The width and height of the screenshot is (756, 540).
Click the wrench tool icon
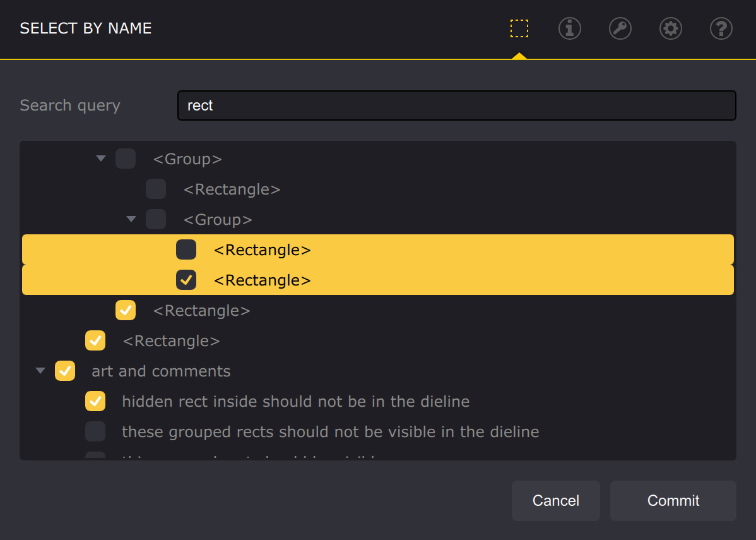(x=620, y=28)
